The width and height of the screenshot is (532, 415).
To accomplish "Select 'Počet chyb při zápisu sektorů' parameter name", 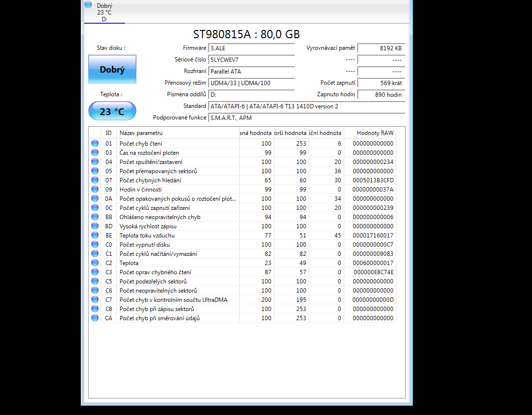I will point(157,309).
